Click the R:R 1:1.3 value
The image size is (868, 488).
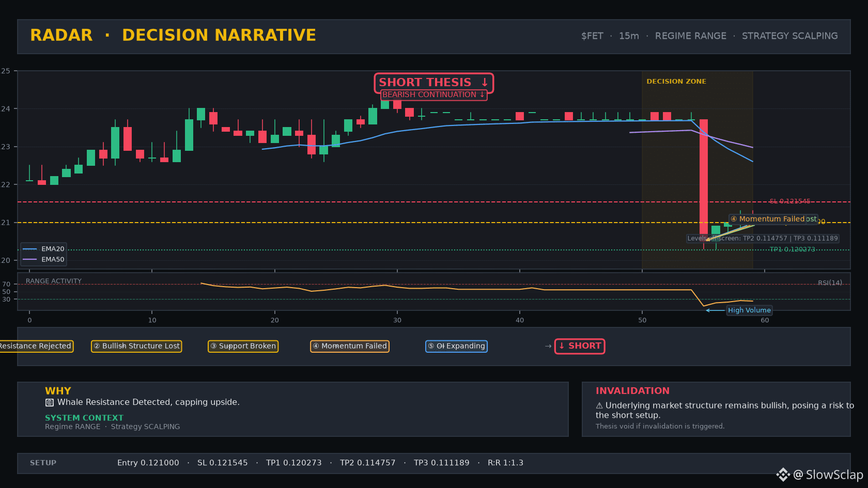[x=506, y=463]
